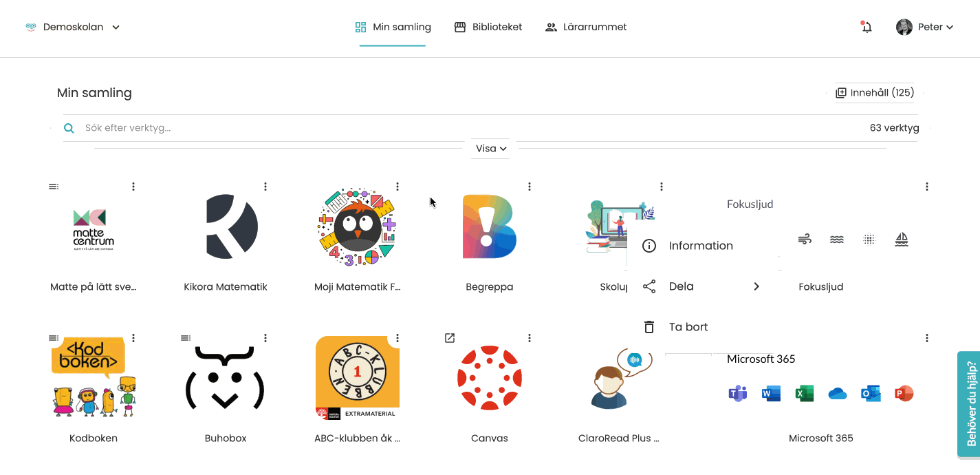
Task: Open the OneDrive cloud icon
Action: (x=837, y=394)
